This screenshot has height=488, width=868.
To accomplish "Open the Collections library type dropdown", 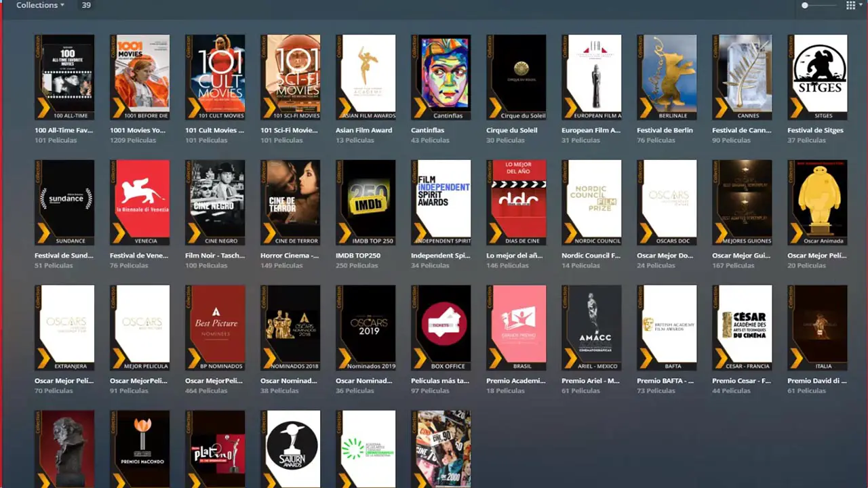I will click(x=40, y=5).
